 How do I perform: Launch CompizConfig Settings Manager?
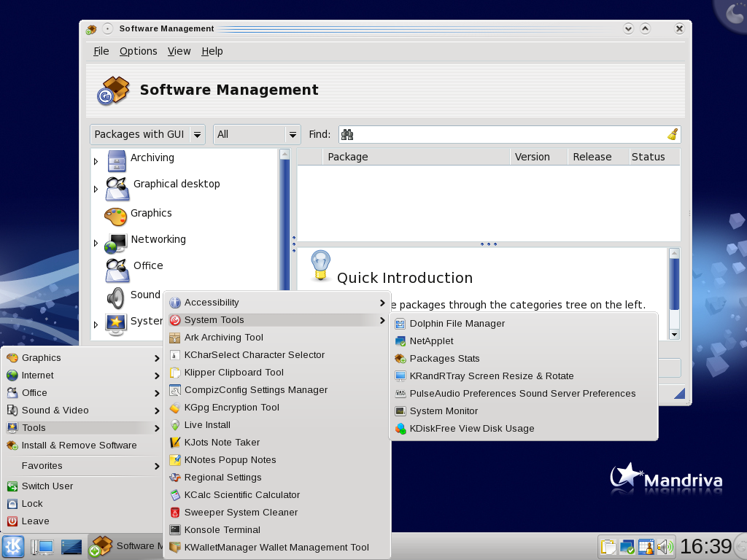[x=277, y=390]
